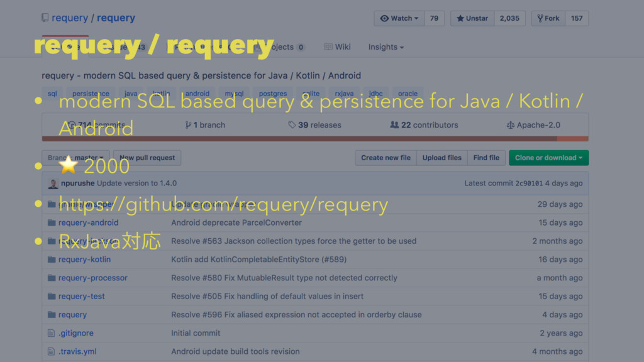
Task: Click folder icon beside requery-processor
Action: point(52,278)
